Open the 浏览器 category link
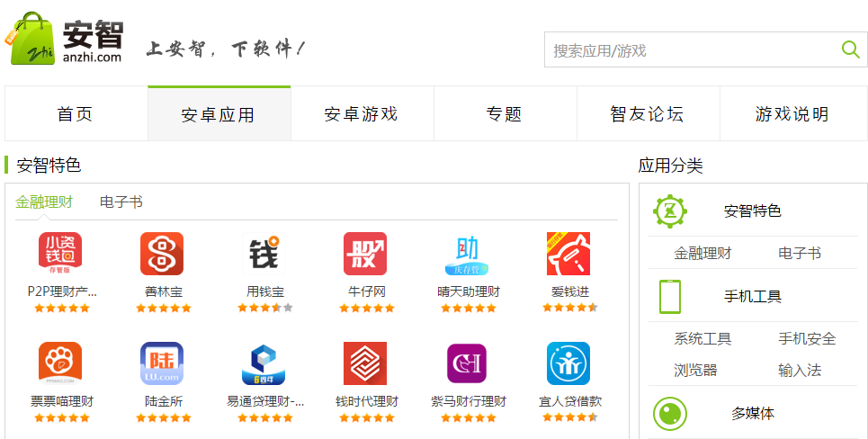 point(695,370)
